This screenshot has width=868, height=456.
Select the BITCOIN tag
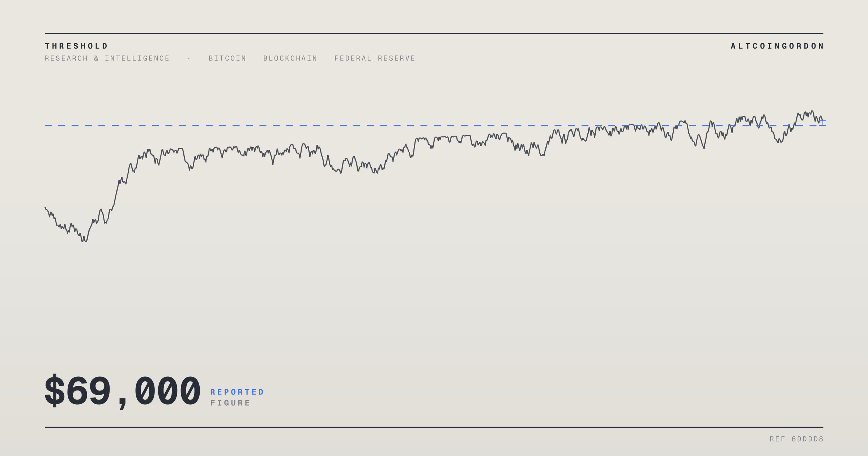227,58
